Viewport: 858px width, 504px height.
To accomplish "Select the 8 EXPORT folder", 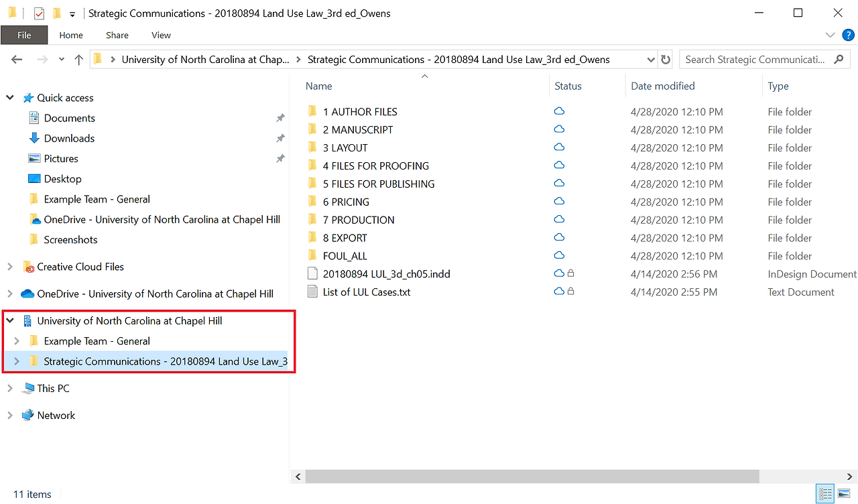I will [x=345, y=239].
